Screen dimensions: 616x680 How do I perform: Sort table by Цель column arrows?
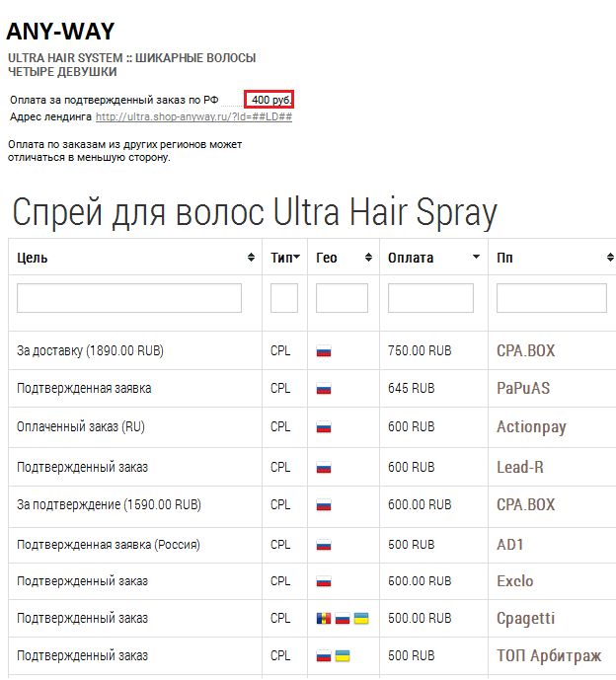pos(251,257)
